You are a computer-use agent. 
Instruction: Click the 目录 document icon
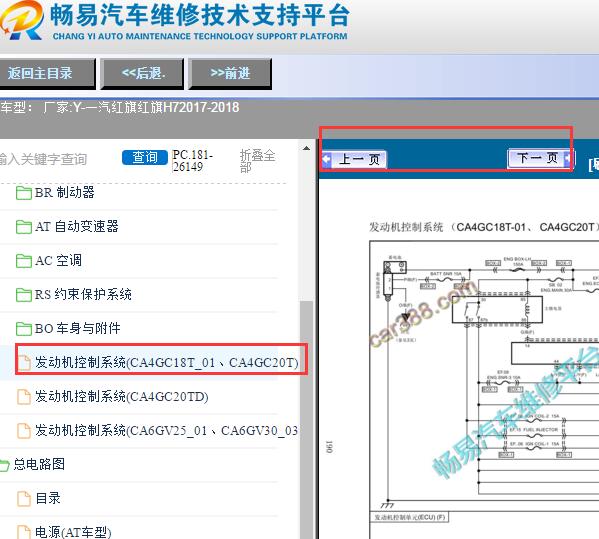coord(24,499)
